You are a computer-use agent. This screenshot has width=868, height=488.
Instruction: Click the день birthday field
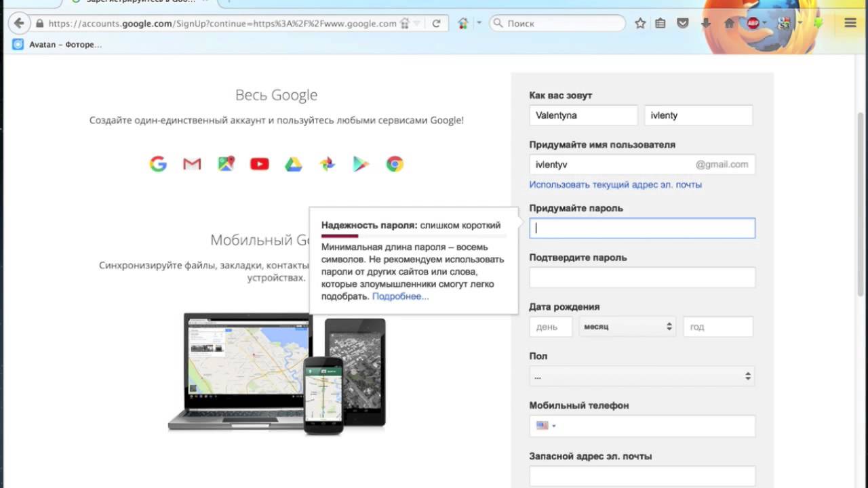[x=551, y=327]
